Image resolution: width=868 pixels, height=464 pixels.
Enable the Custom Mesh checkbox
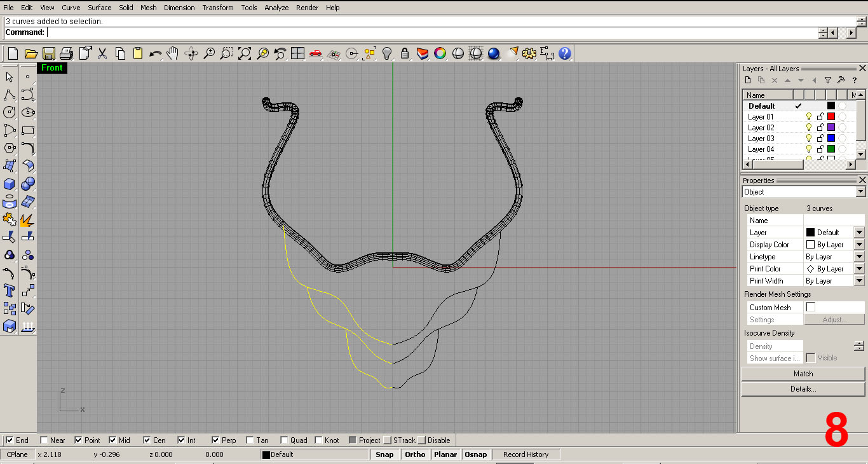810,307
